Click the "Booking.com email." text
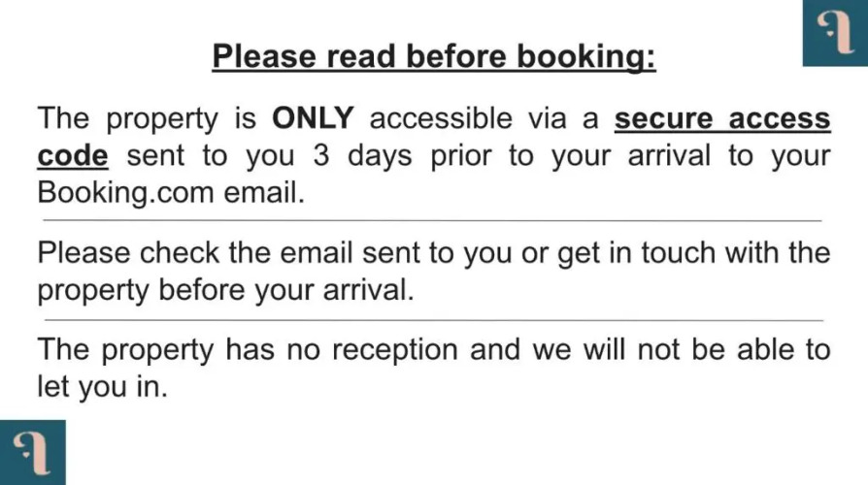 point(171,192)
